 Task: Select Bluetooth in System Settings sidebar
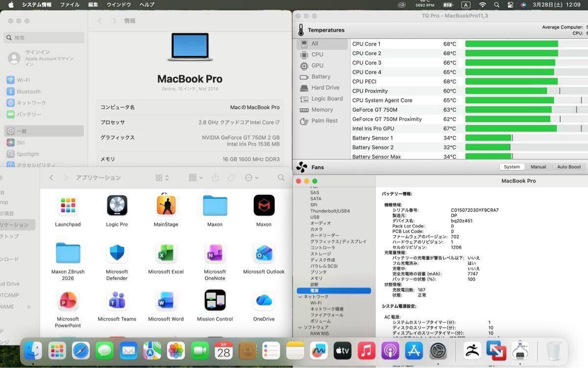pyautogui.click(x=28, y=92)
